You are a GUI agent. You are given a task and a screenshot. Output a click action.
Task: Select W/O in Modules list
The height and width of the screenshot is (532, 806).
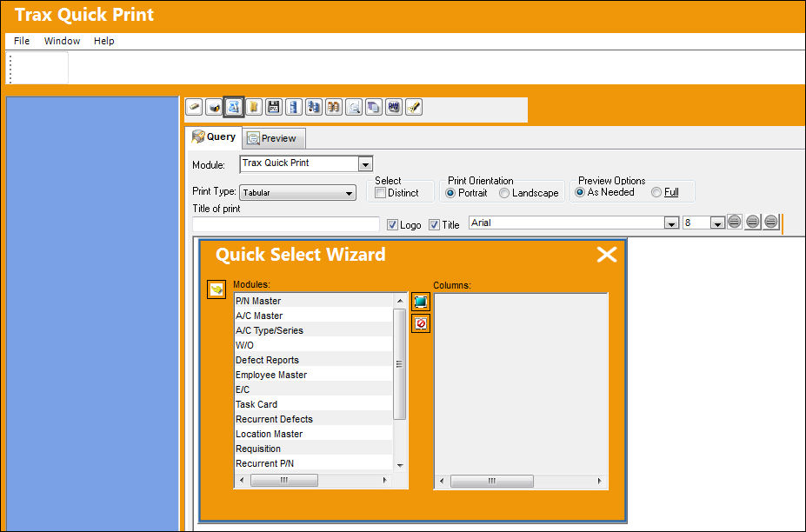click(314, 345)
